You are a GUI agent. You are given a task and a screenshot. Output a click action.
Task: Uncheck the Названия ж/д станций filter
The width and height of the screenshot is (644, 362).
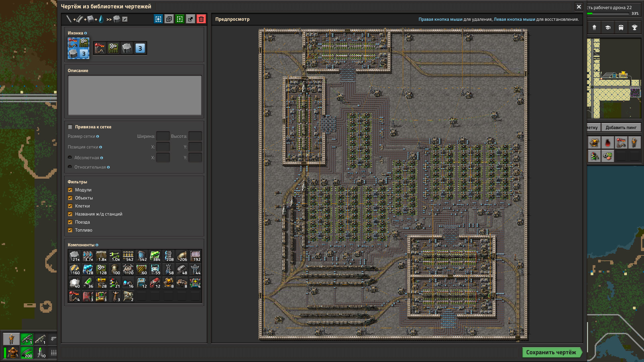pos(70,214)
